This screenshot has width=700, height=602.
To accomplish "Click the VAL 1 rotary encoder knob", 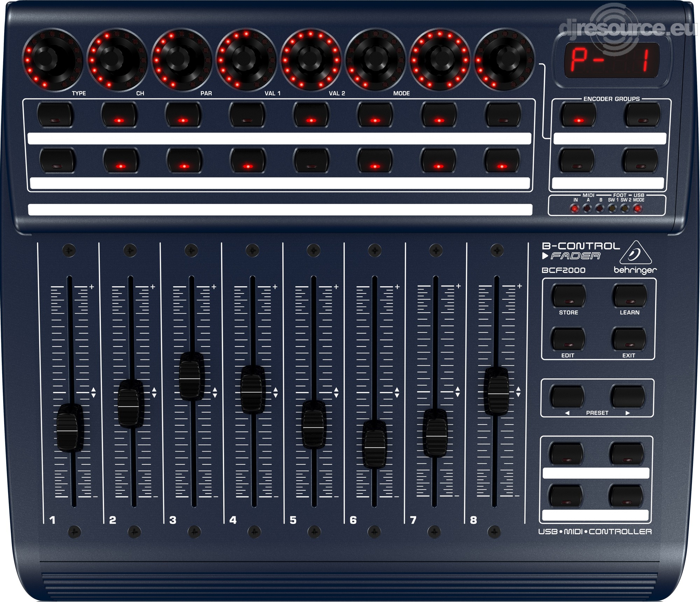I will point(246,60).
